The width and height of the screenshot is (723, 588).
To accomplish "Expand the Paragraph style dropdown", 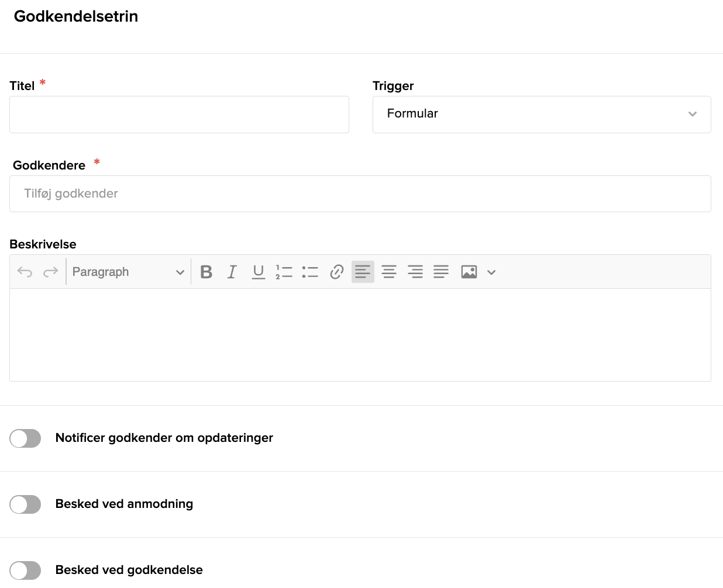I will click(x=128, y=272).
